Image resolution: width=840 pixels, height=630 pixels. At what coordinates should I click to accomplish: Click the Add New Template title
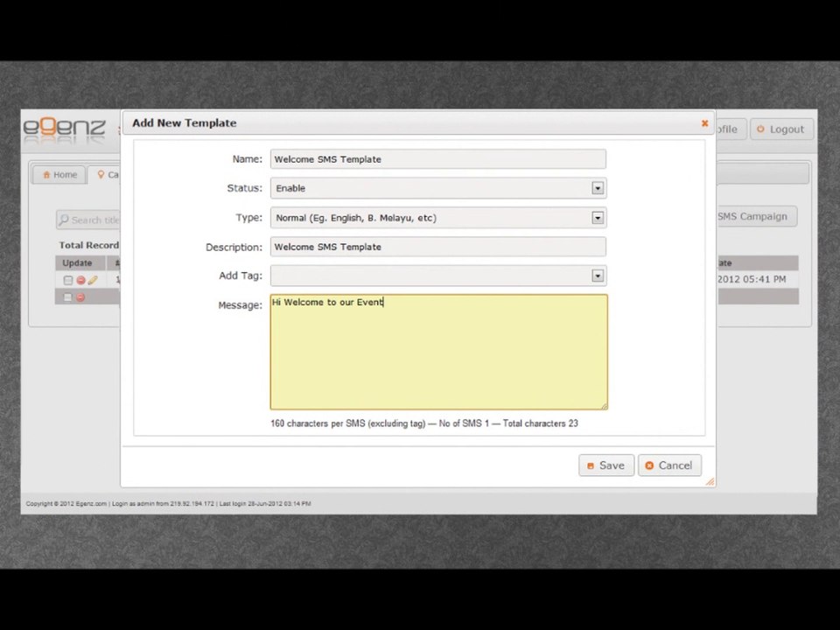(185, 122)
